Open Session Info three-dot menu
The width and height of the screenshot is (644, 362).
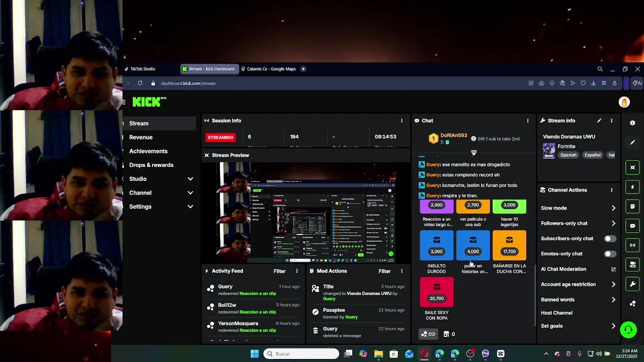[x=401, y=121]
